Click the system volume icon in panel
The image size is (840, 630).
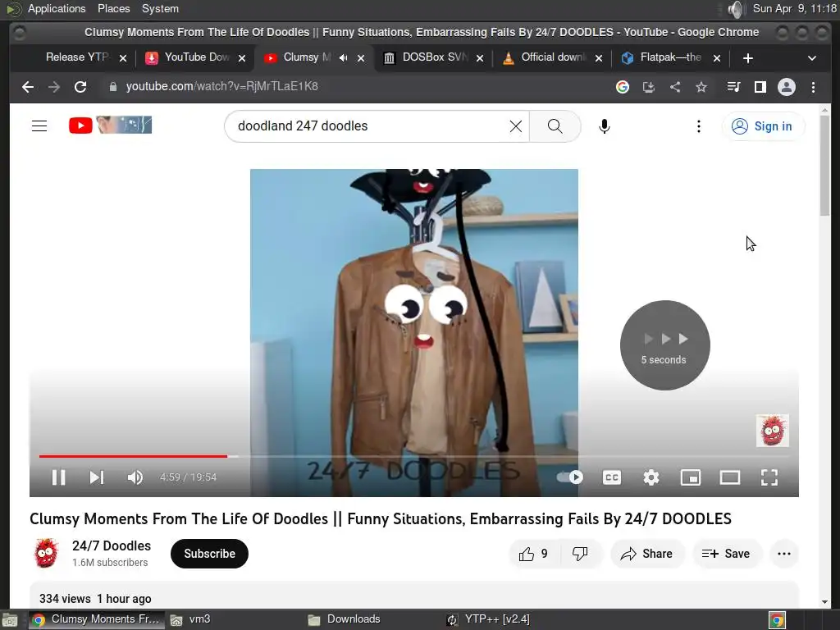(737, 8)
